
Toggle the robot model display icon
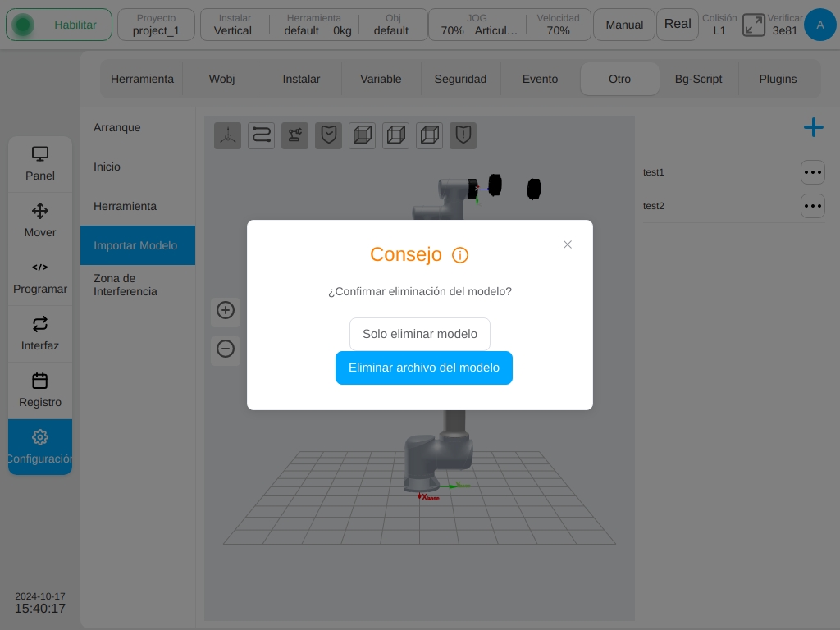(x=294, y=135)
